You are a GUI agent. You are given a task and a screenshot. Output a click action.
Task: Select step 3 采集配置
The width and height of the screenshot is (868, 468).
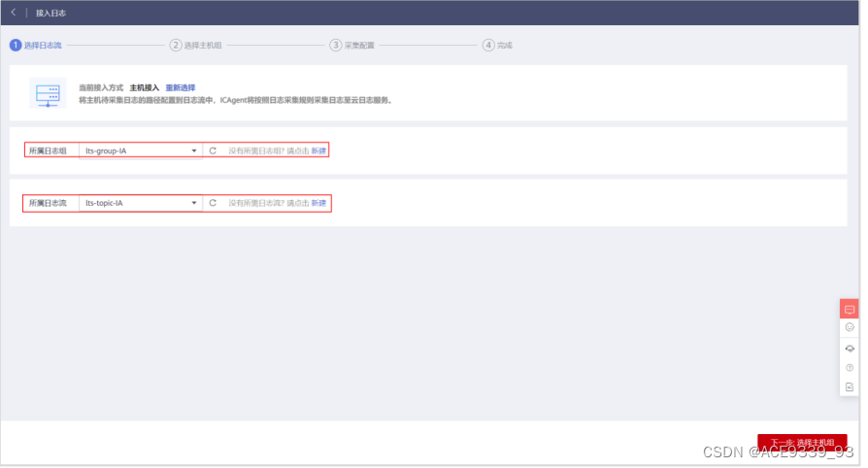point(352,46)
